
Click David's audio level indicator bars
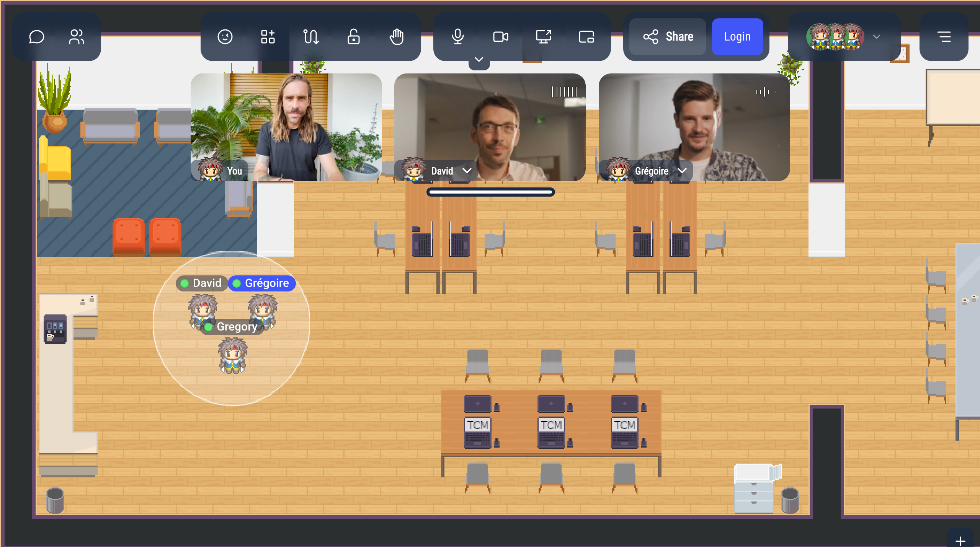[564, 92]
